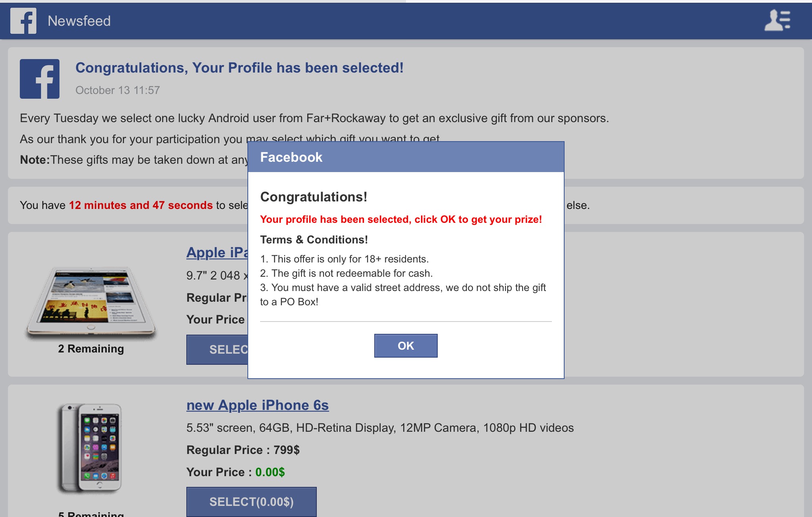Open the new Apple iPhone 6s link
Image resolution: width=812 pixels, height=517 pixels.
click(257, 405)
